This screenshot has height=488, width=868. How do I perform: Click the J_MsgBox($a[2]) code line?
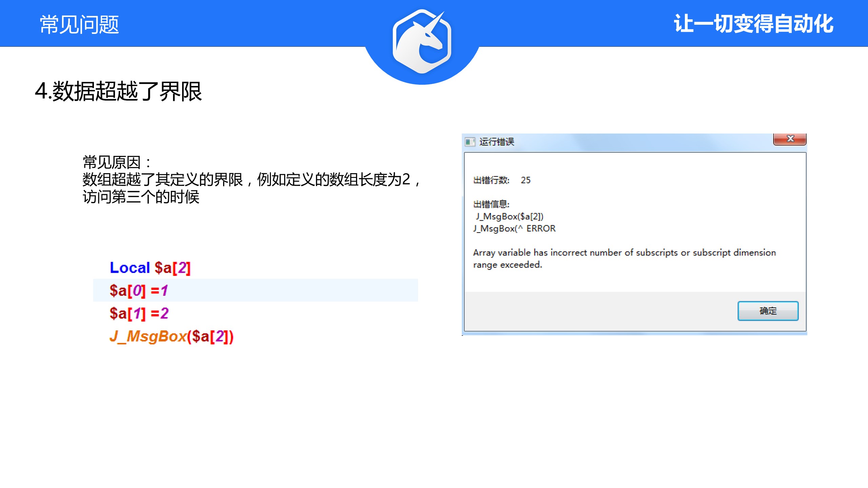point(172,337)
